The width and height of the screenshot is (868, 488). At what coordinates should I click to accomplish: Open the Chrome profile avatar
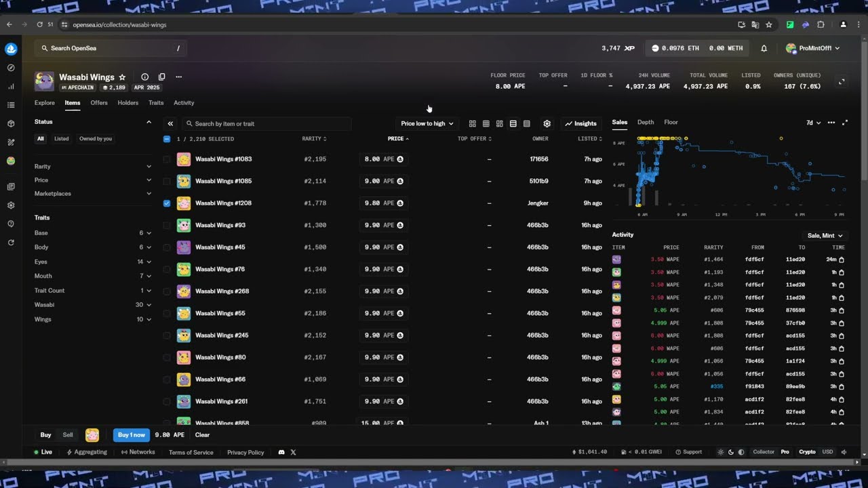pyautogui.click(x=843, y=24)
